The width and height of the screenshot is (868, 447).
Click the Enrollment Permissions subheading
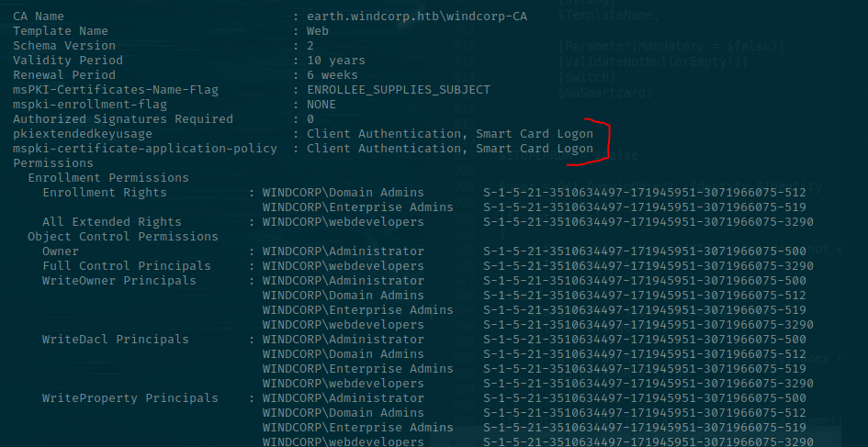pyautogui.click(x=108, y=178)
